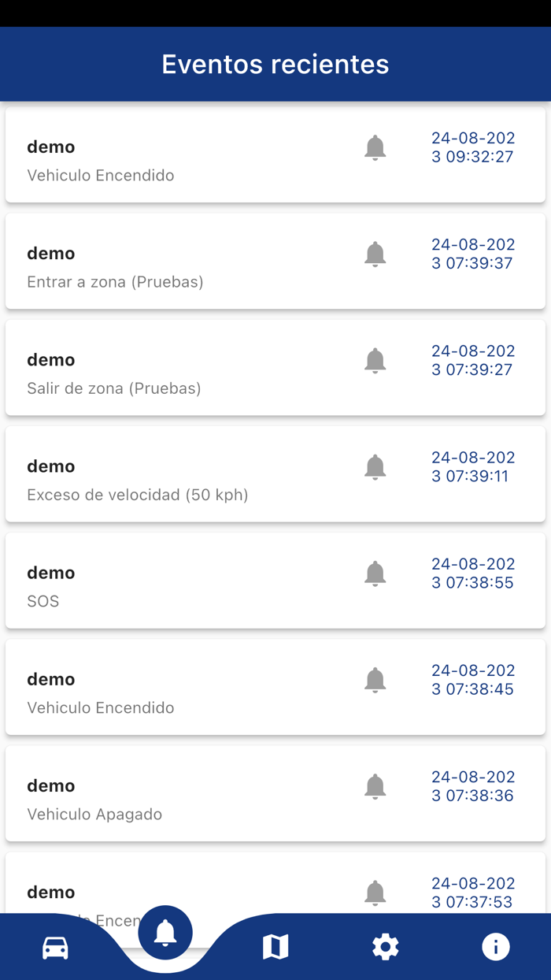This screenshot has height=980, width=551.
Task: Click the demo label on the SOS event
Action: [50, 573]
